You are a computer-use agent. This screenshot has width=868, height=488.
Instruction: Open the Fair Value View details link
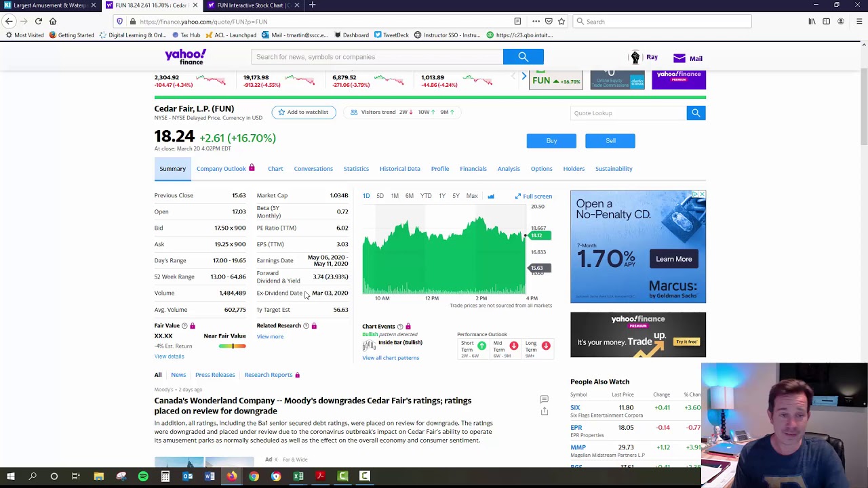tap(169, 357)
